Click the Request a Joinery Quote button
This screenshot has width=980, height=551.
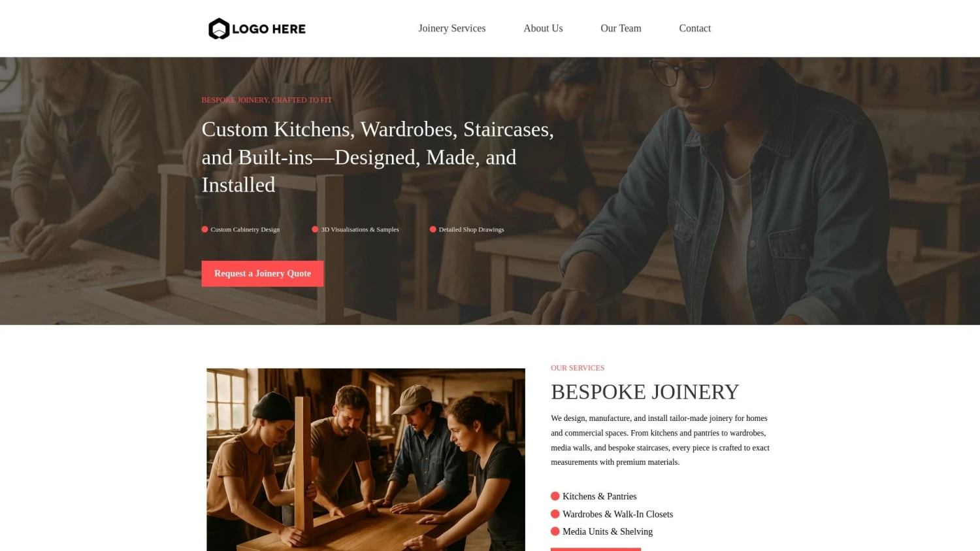[x=263, y=273]
